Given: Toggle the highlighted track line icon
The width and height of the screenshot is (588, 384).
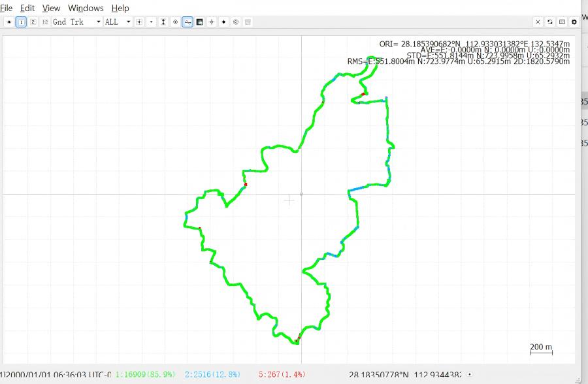Looking at the screenshot, I should [188, 22].
